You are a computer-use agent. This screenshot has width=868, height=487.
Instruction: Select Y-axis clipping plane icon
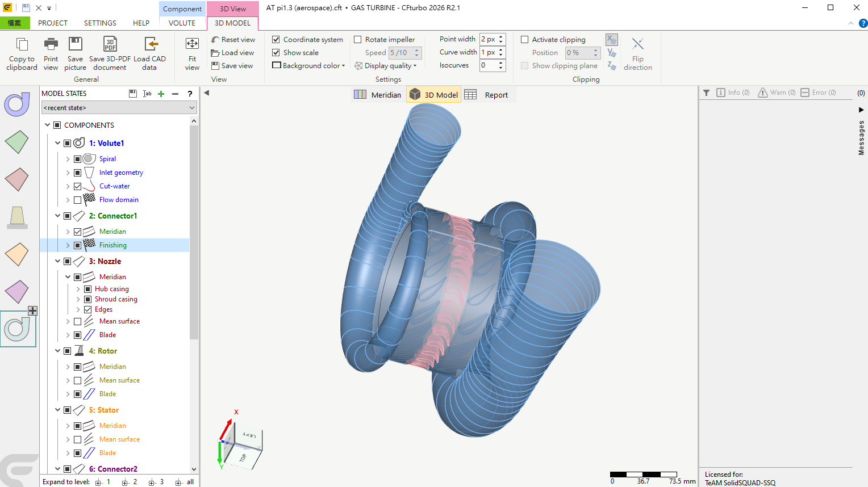coord(611,53)
